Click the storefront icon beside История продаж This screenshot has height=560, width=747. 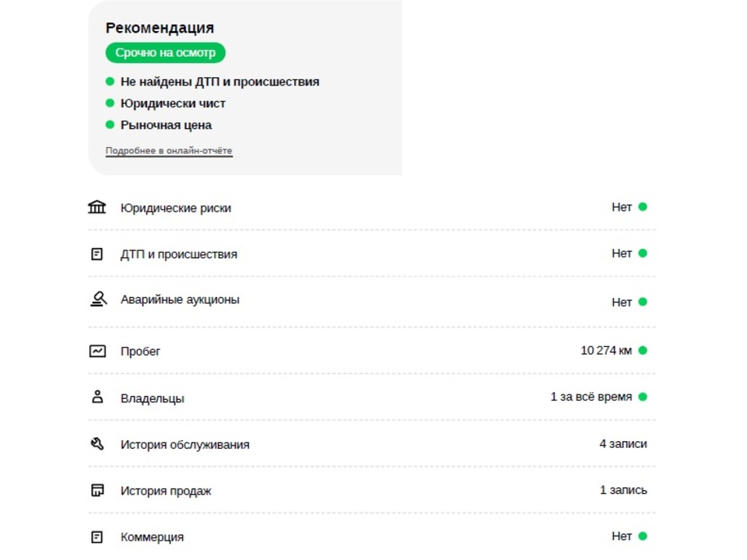tap(97, 490)
